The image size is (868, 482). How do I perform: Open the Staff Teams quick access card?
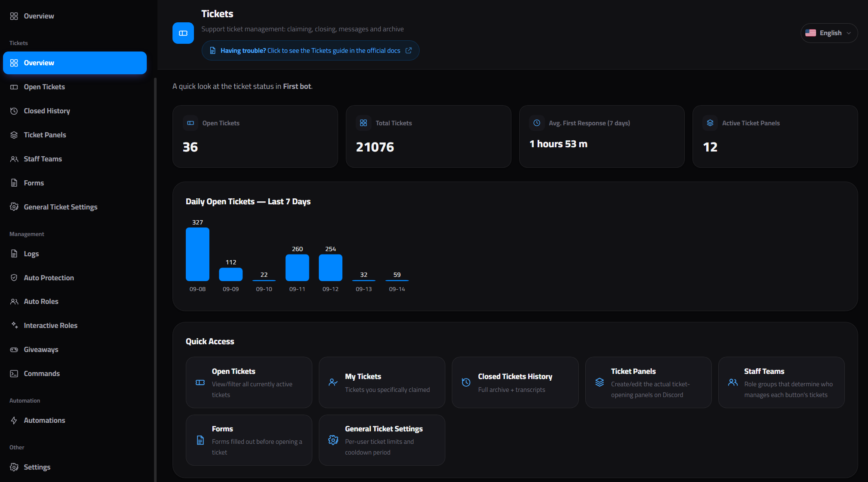click(x=781, y=382)
